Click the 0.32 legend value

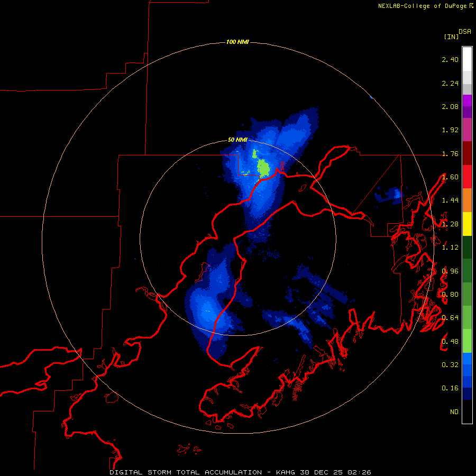tap(450, 365)
